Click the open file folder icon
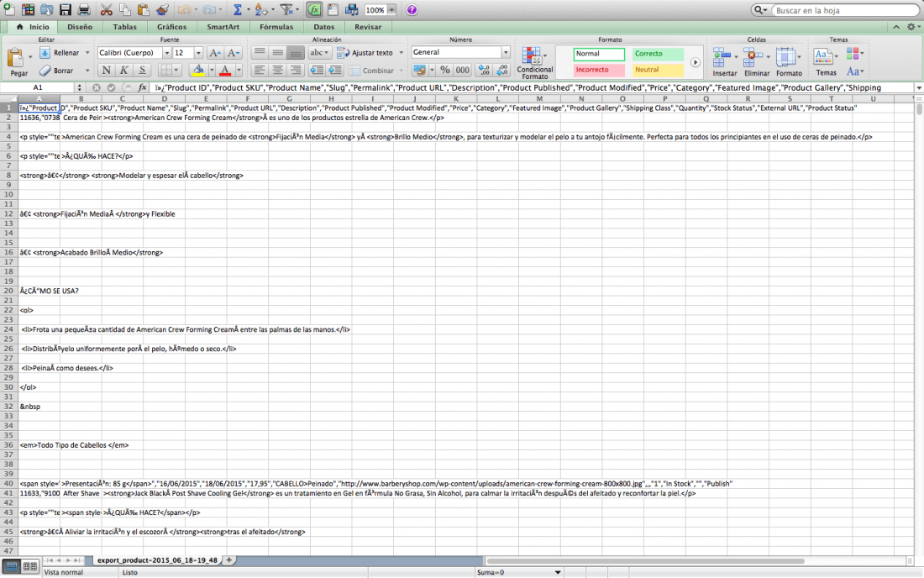924x578 pixels. 46,9
